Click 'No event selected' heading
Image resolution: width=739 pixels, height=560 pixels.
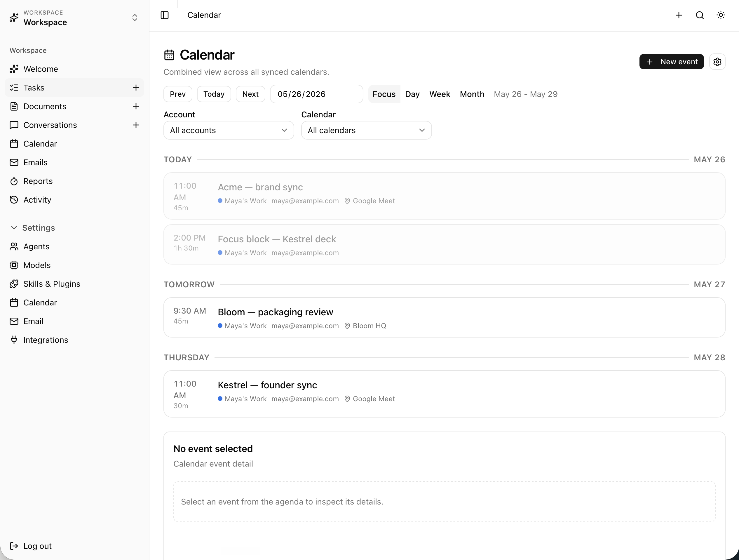click(213, 449)
